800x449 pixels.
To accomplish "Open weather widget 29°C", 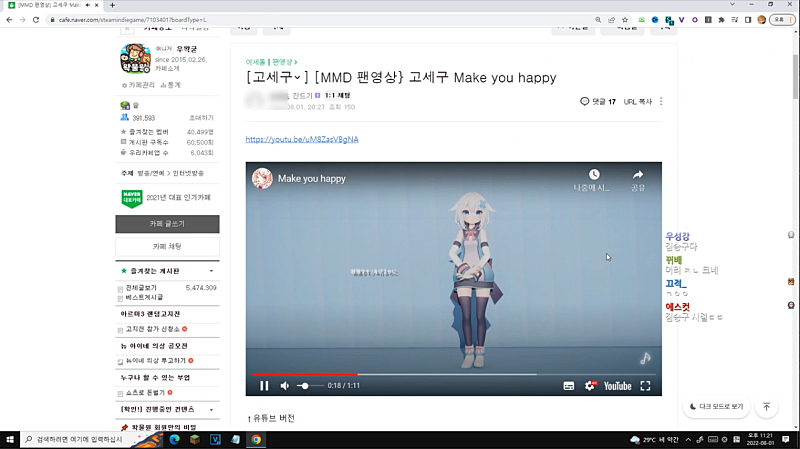I will 655,439.
